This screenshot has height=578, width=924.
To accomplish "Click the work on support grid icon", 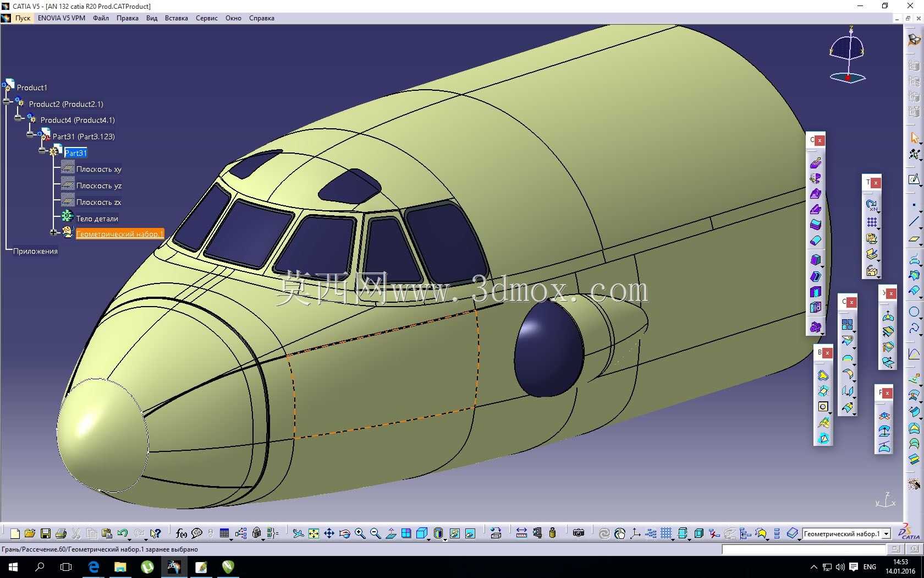I will click(x=666, y=533).
